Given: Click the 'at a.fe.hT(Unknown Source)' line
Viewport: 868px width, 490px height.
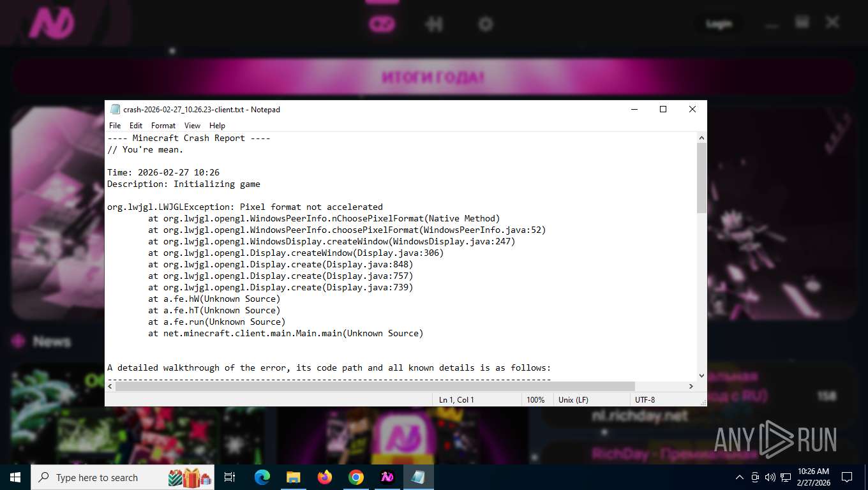Looking at the screenshot, I should coord(214,310).
